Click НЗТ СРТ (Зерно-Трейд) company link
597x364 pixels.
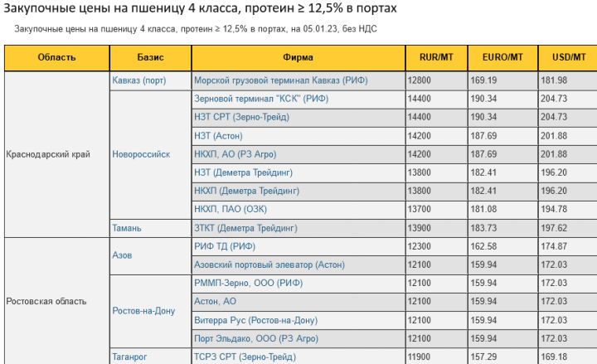point(241,117)
